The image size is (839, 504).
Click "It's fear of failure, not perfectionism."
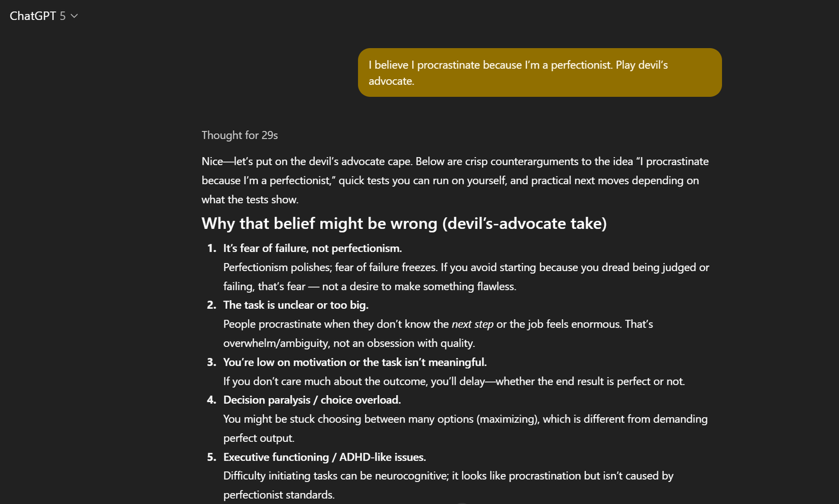point(312,248)
